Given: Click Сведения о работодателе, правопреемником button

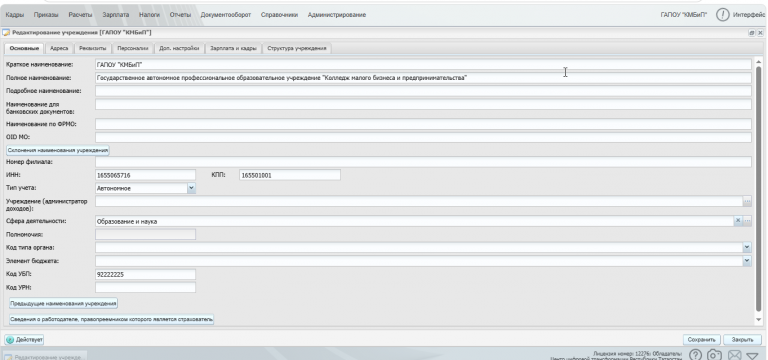Looking at the screenshot, I should (x=112, y=319).
